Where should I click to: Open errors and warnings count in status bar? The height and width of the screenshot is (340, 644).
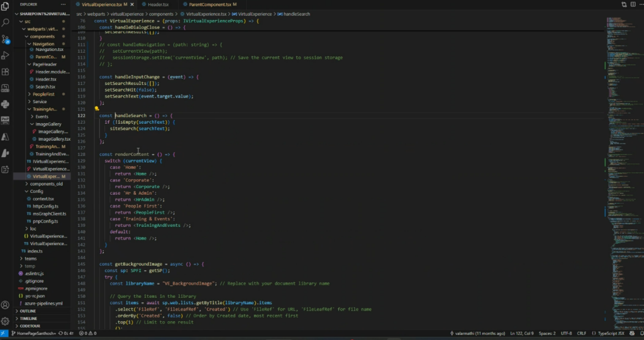pyautogui.click(x=87, y=334)
